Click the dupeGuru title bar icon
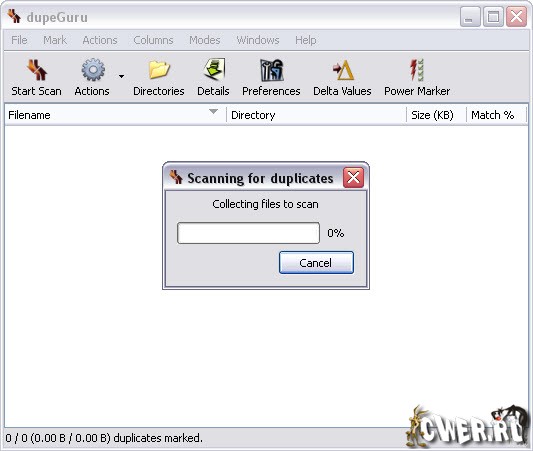The height and width of the screenshot is (451, 533). point(15,16)
